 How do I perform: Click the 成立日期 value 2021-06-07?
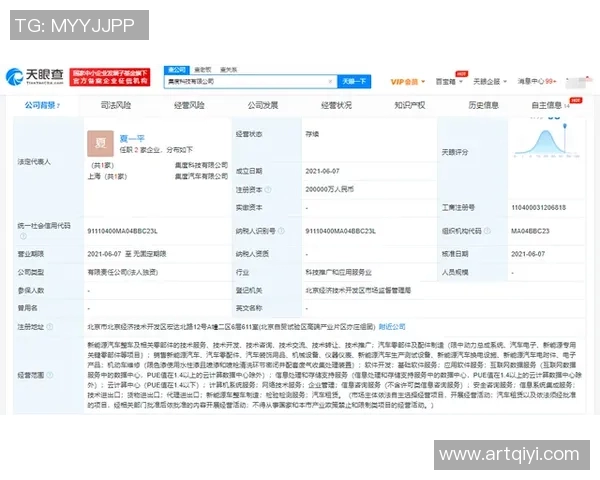(x=322, y=171)
